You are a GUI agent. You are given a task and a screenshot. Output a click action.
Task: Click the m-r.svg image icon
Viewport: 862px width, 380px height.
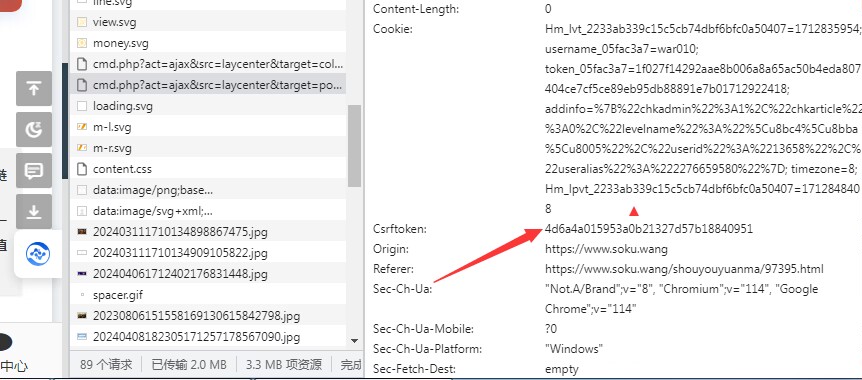pyautogui.click(x=82, y=148)
